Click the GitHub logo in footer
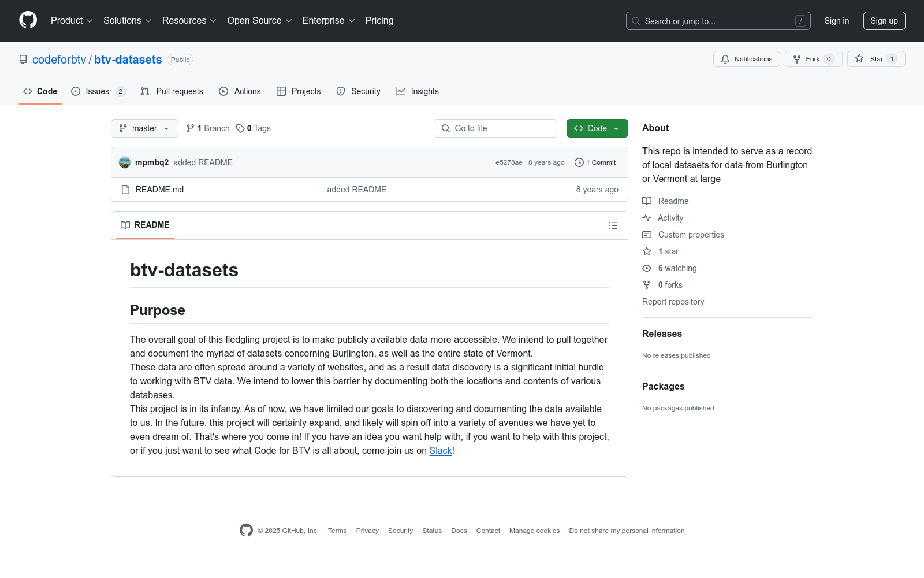Screen dimensions: 924x578 tap(246, 531)
